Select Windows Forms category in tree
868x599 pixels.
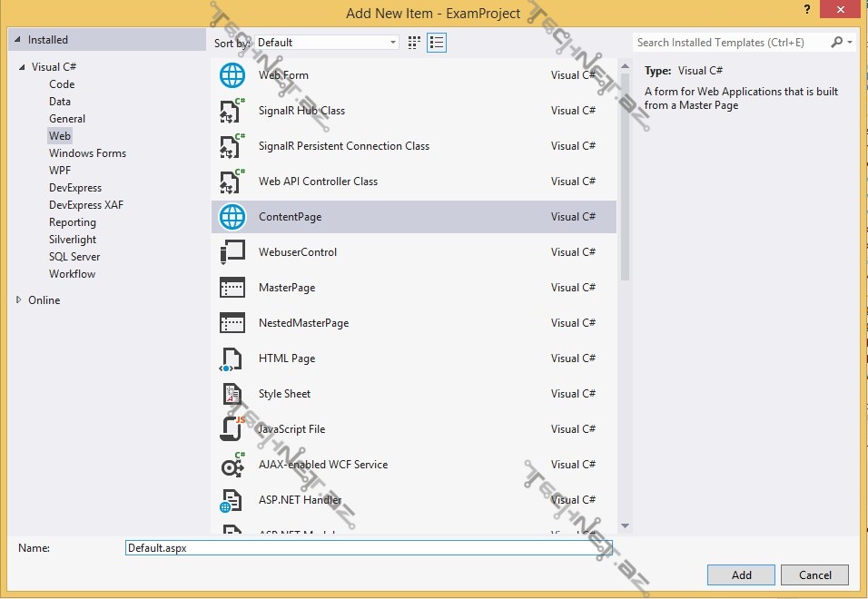[87, 153]
